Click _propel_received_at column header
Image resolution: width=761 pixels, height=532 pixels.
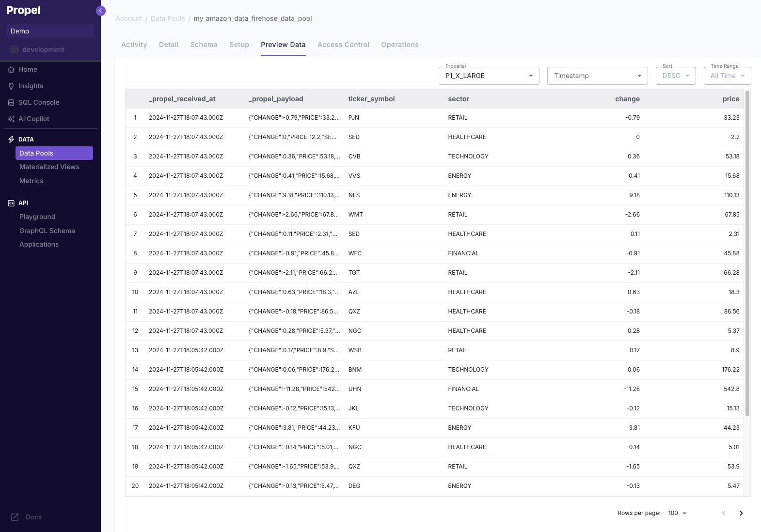pos(182,99)
